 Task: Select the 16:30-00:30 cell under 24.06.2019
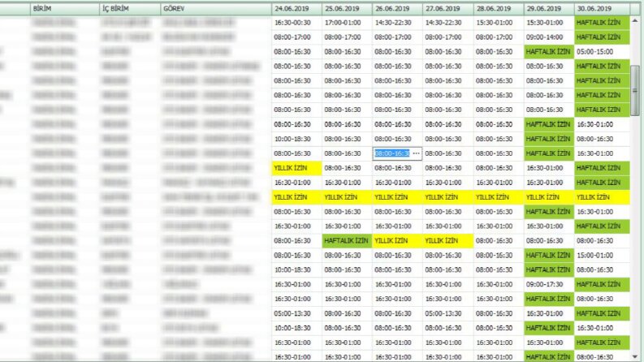tap(296, 23)
